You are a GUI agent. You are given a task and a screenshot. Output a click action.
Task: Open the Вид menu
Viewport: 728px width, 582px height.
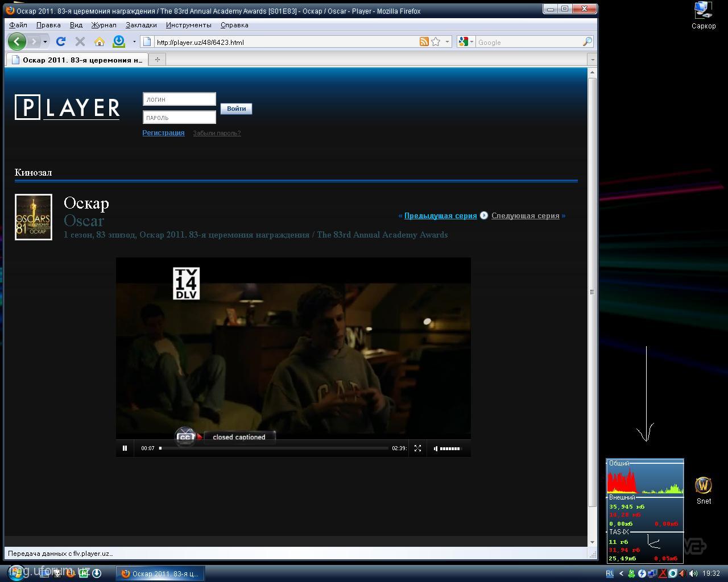(76, 25)
